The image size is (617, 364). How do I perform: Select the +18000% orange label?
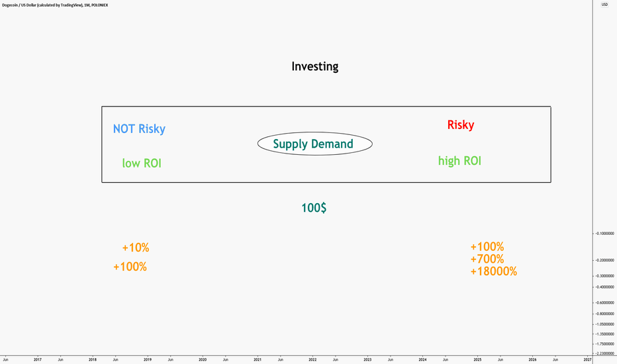click(493, 271)
